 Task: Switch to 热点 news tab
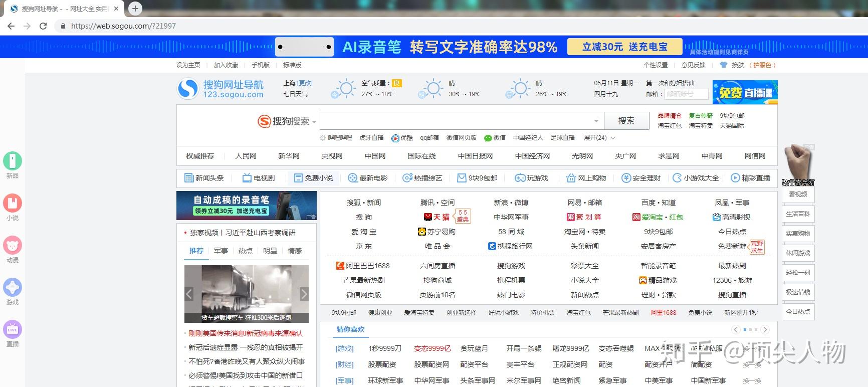coord(246,251)
